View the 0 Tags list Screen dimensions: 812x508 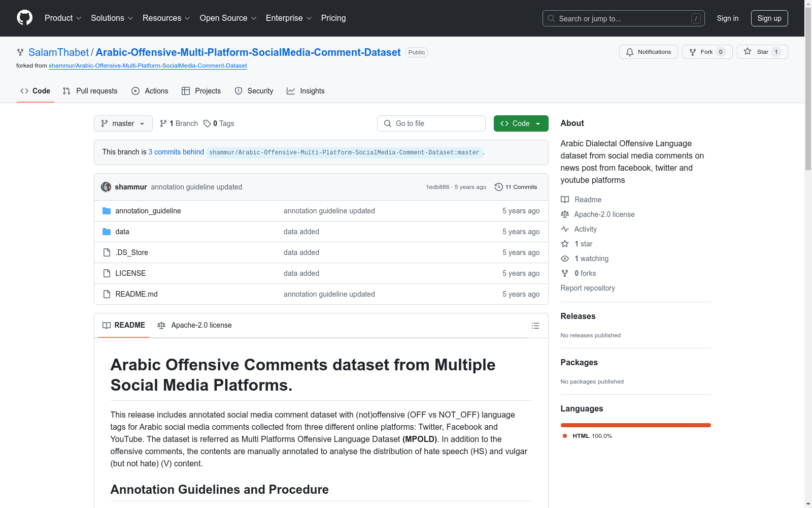pos(219,123)
